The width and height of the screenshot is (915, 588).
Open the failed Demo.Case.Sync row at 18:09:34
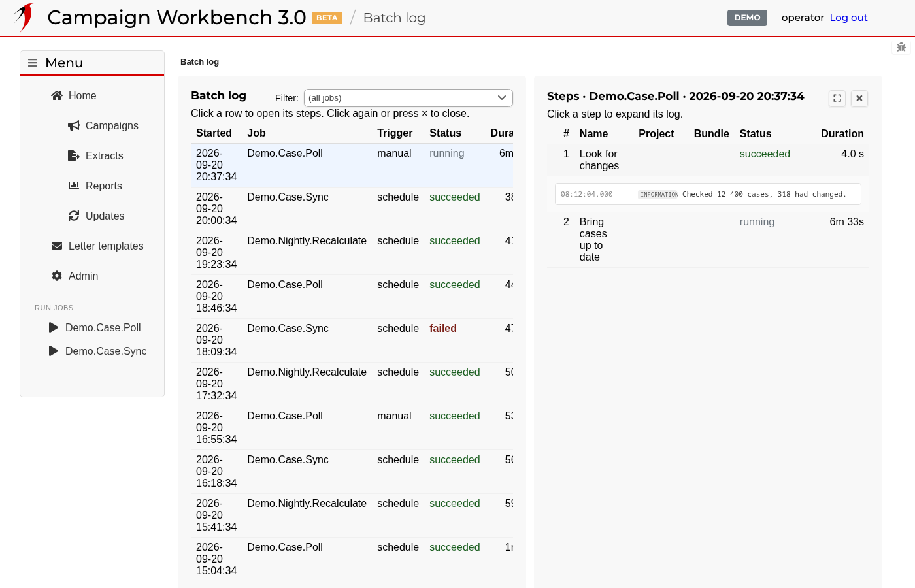tap(352, 340)
